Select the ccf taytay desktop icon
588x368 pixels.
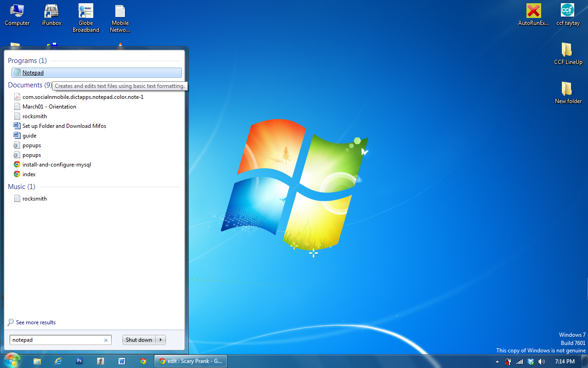point(568,15)
